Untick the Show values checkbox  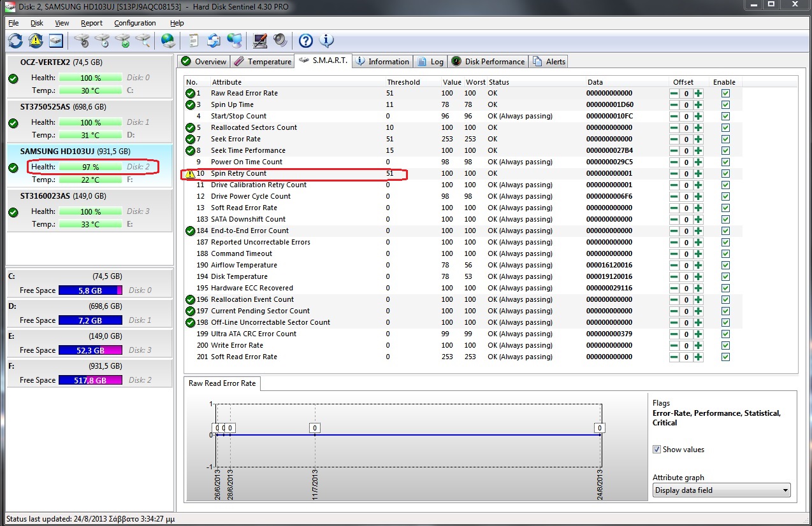pyautogui.click(x=656, y=450)
